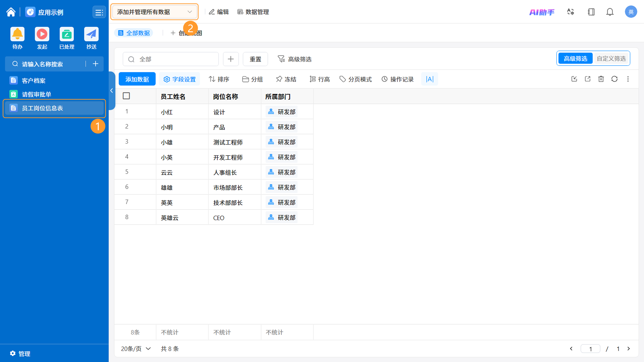Change 20条/页 page size dropdown

coord(136,349)
